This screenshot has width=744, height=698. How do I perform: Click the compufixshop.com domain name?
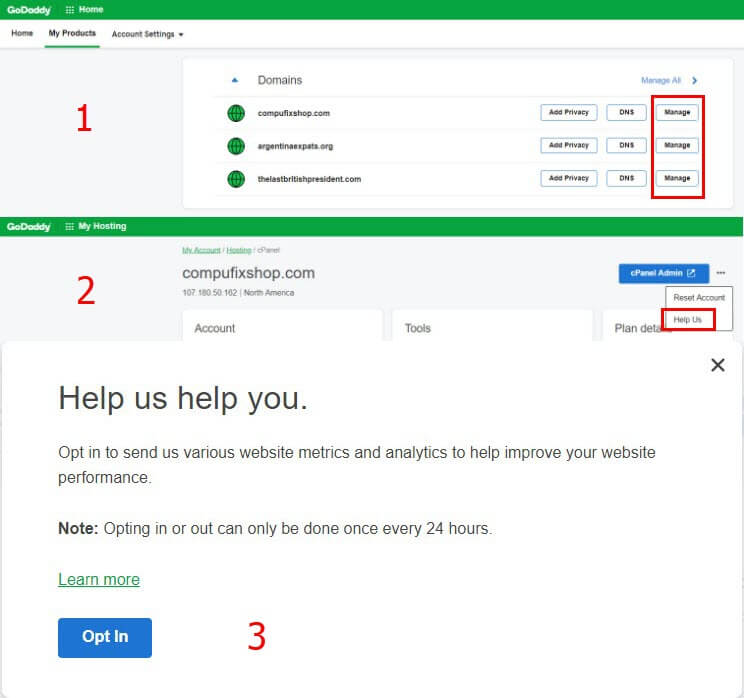pyautogui.click(x=294, y=113)
